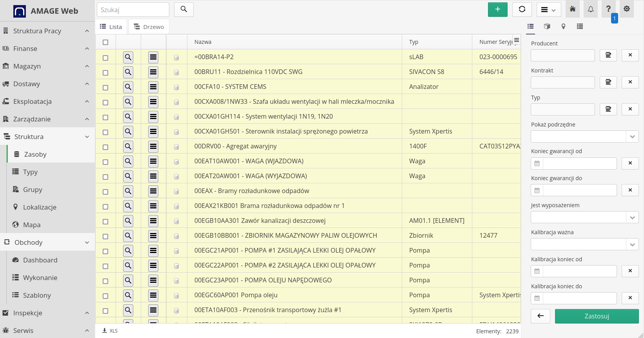
Task: Click the Koniec gwarancji od date field
Action: pos(579,163)
